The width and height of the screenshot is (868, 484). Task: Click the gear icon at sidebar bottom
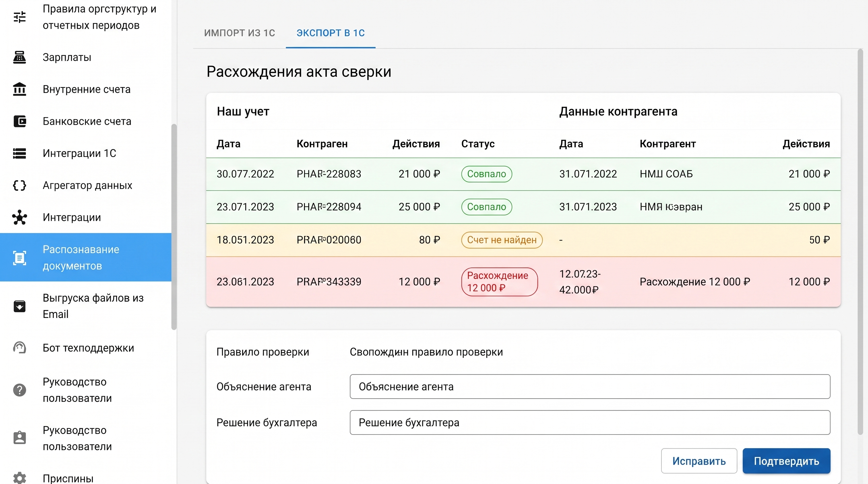pyautogui.click(x=20, y=478)
